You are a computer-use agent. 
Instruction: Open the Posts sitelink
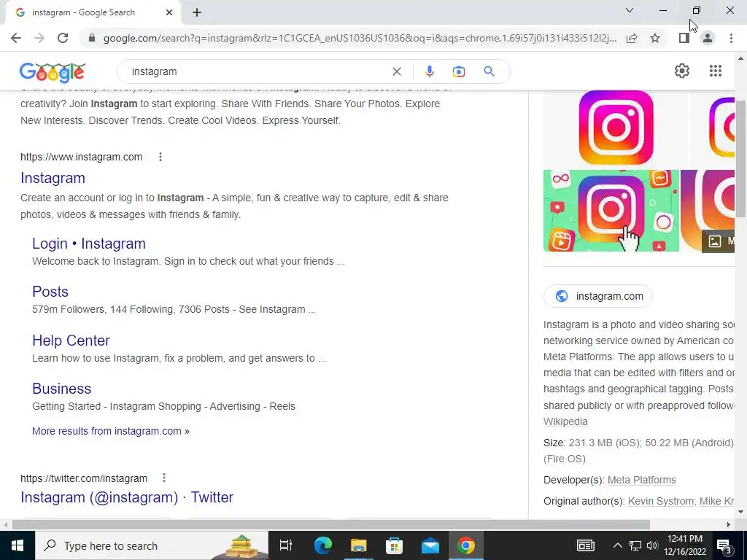[50, 292]
